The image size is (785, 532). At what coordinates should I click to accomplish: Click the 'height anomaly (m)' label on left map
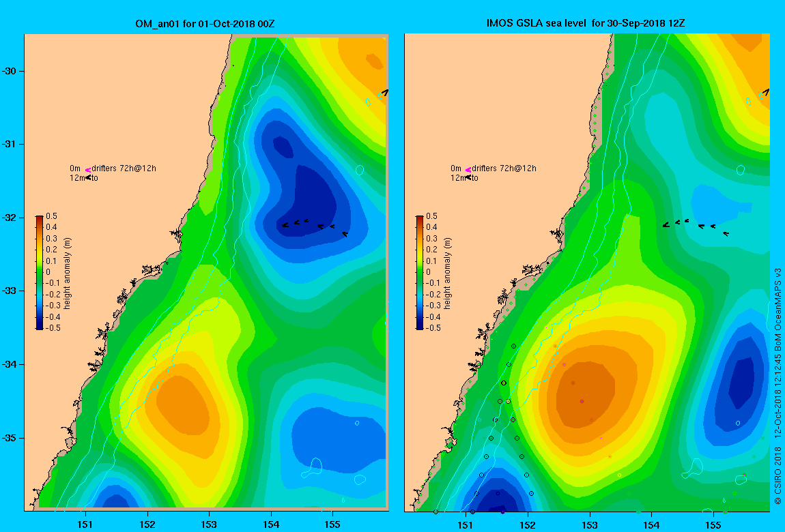(68, 273)
